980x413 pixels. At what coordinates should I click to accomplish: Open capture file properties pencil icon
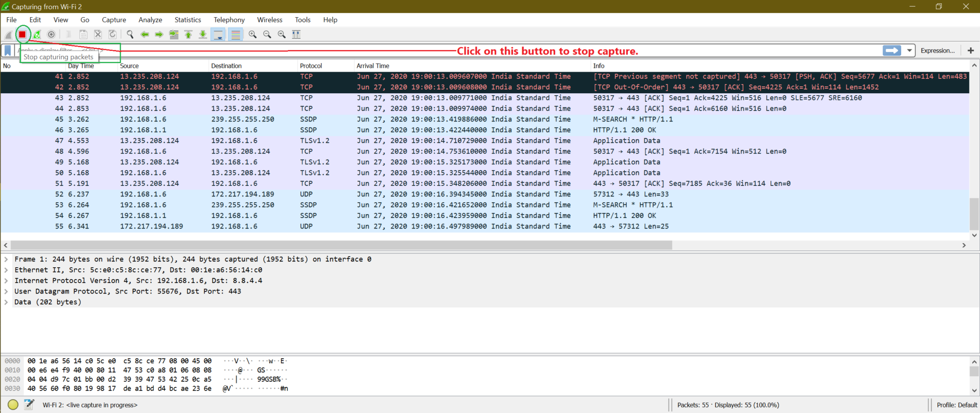(29, 405)
